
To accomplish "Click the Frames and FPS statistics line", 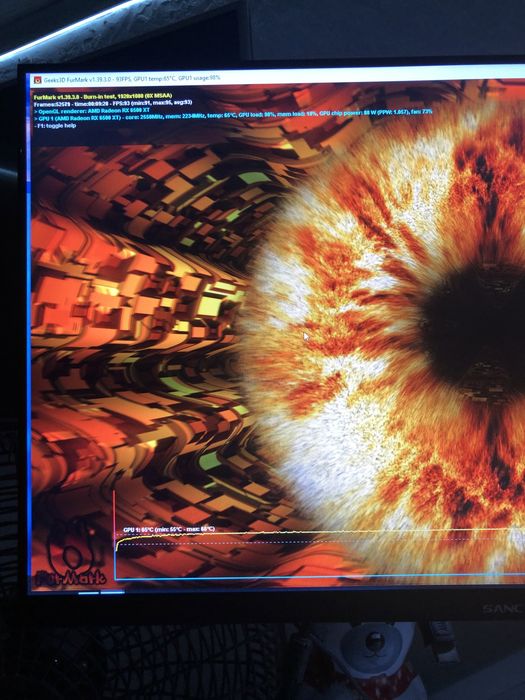I will click(113, 103).
